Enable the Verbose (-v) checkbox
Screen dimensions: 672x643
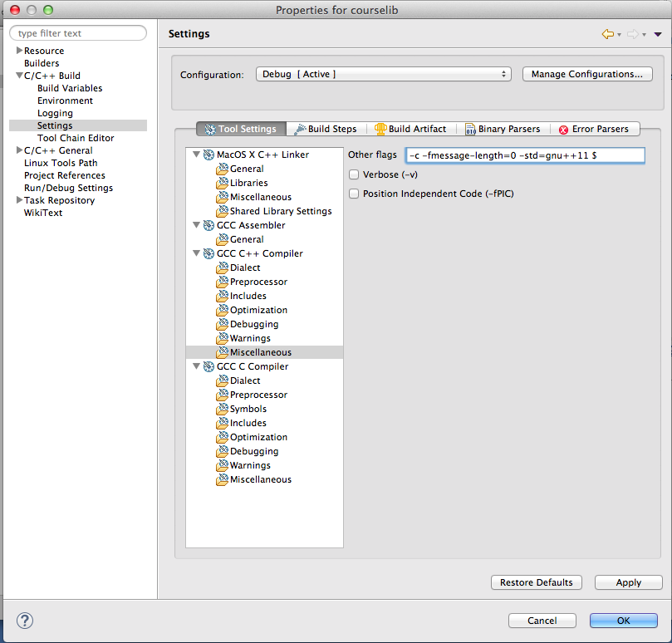pos(353,174)
